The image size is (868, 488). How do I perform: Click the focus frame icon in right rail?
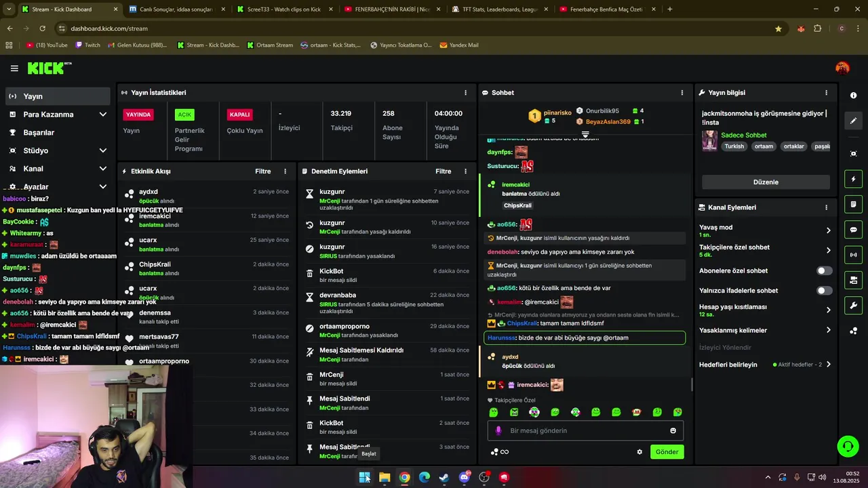(x=854, y=154)
